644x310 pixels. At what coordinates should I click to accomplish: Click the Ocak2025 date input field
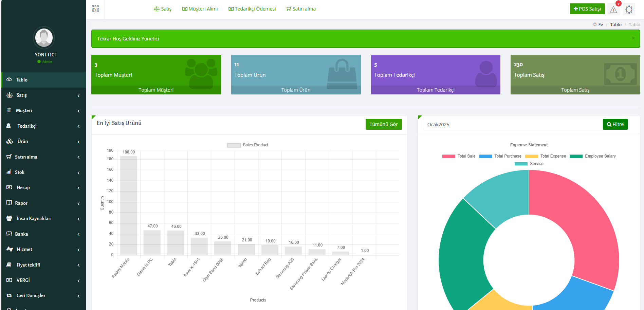[x=513, y=125]
